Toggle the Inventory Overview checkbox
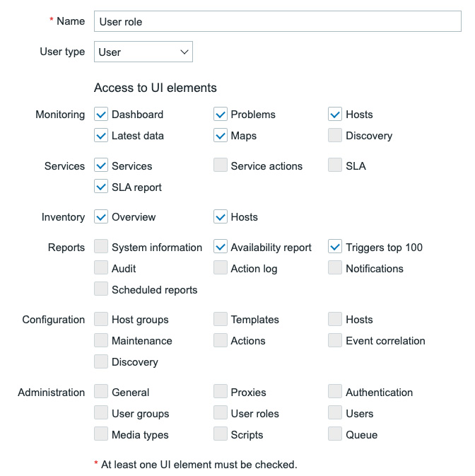The height and width of the screenshot is (476, 475). [x=101, y=216]
